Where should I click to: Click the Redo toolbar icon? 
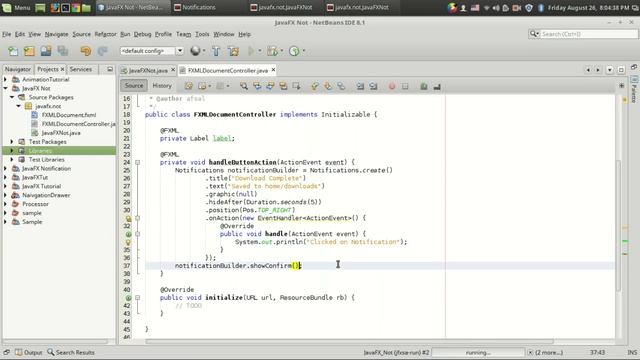tap(102, 51)
